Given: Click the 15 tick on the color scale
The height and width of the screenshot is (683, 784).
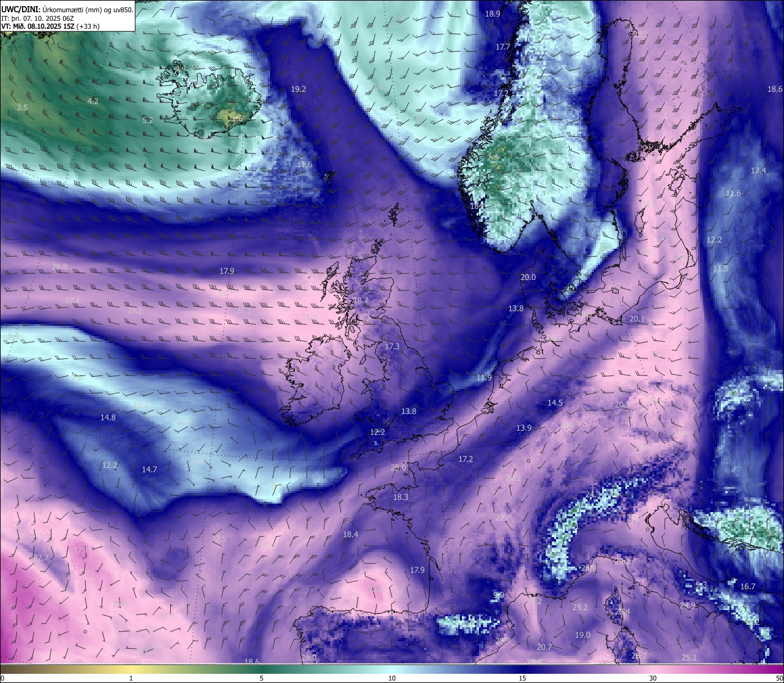Looking at the screenshot, I should click(522, 678).
